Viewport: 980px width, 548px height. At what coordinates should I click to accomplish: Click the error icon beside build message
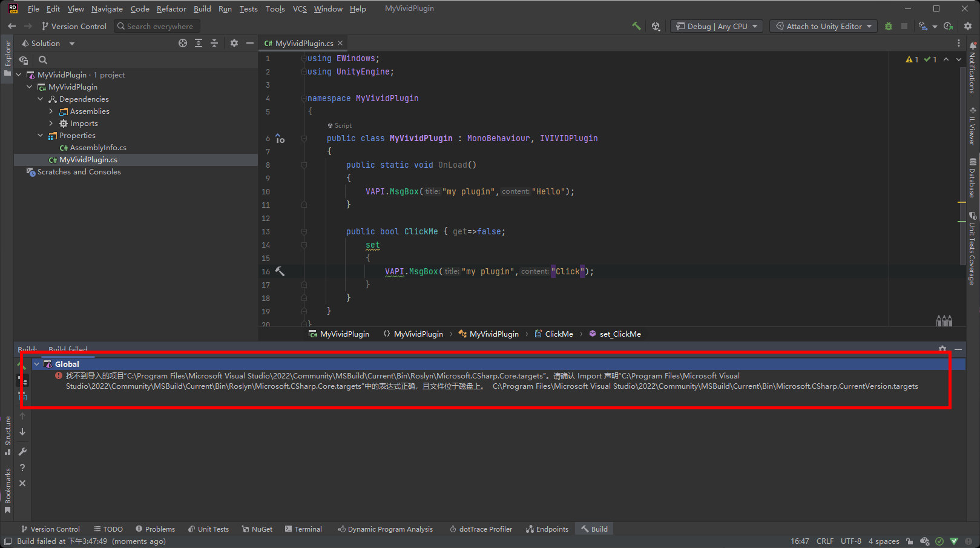(59, 375)
